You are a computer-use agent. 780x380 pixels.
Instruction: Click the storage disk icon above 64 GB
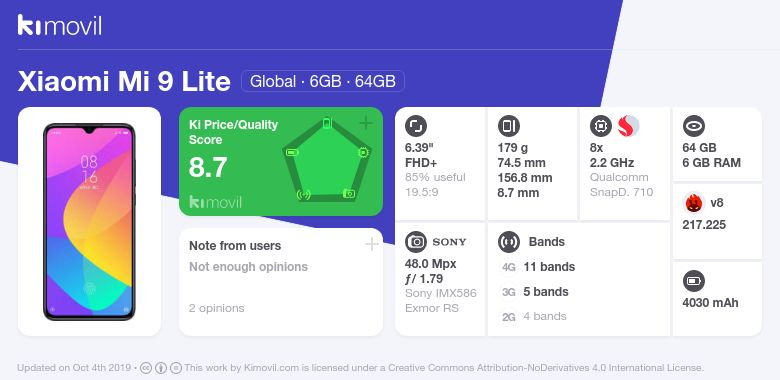693,126
